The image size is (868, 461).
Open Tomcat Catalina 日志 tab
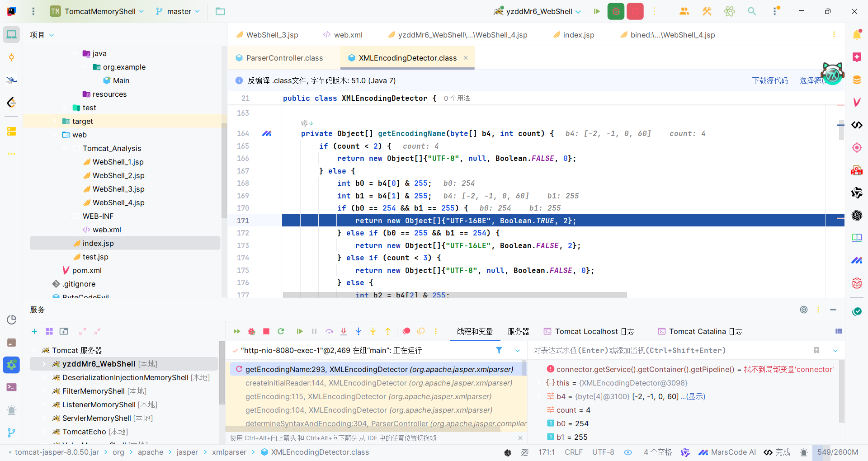pos(700,331)
